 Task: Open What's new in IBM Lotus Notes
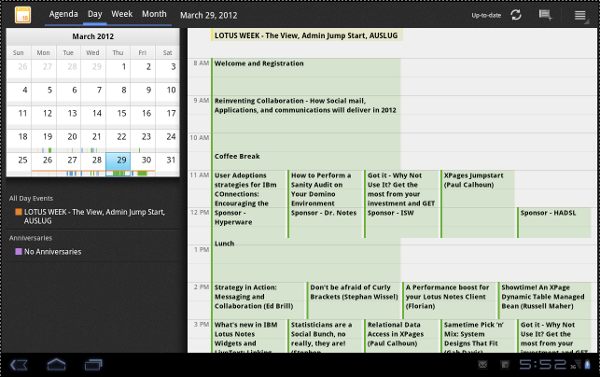point(249,336)
